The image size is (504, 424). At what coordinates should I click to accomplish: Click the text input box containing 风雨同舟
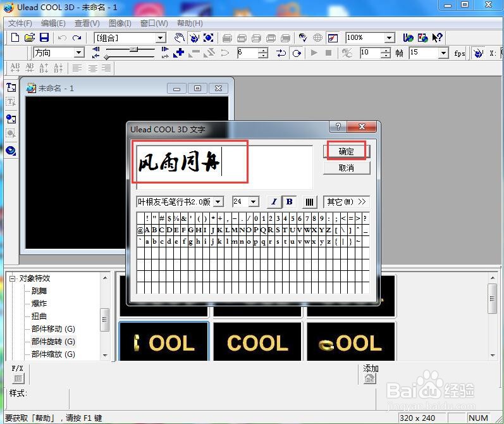tap(224, 166)
